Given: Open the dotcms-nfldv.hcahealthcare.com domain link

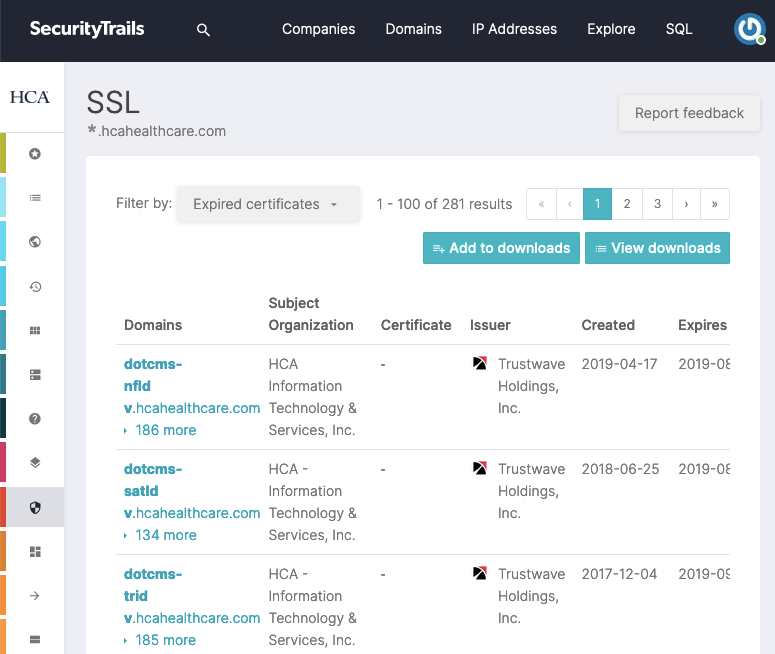Looking at the screenshot, I should [x=192, y=386].
